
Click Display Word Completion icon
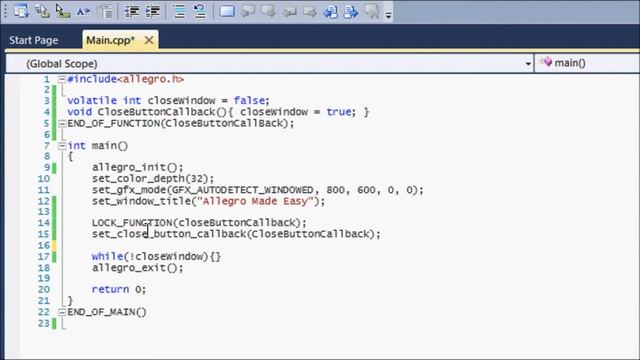coord(83,11)
